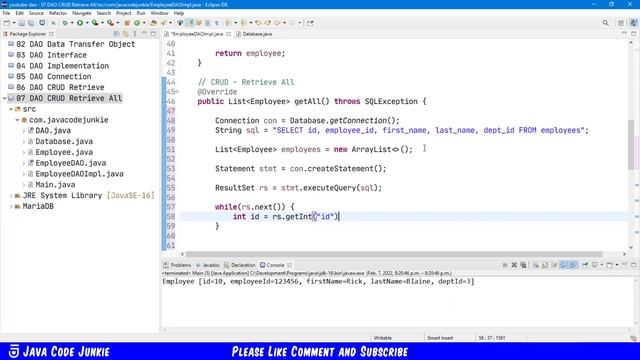The image size is (640, 360).
Task: Select EmployeeDAO.java in Package Explorer
Action: point(70,163)
